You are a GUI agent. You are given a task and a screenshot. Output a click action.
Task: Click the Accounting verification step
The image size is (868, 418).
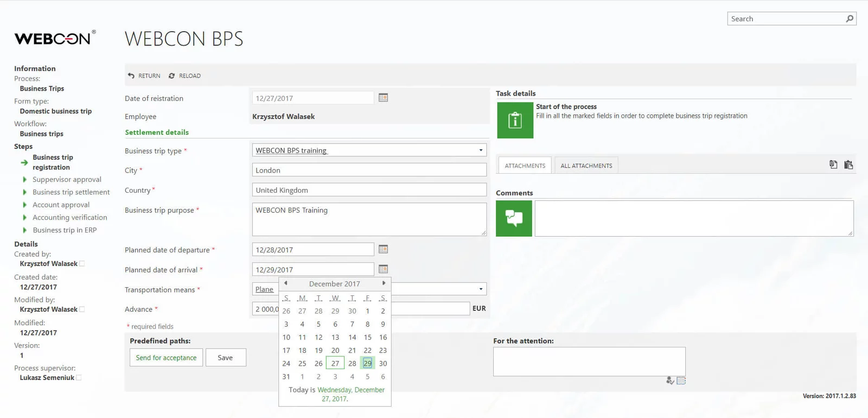click(70, 217)
